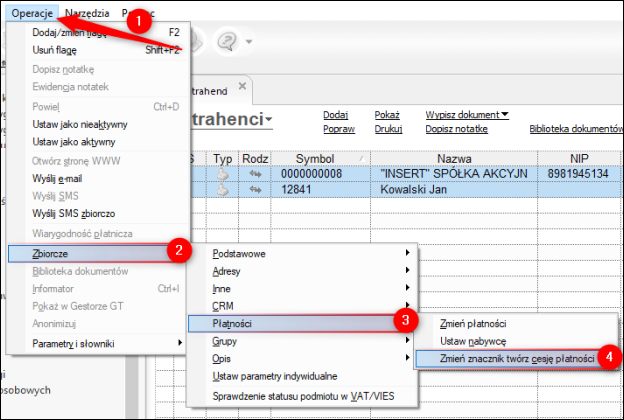Click the Popraw link
Image resolution: width=624 pixels, height=420 pixels.
pos(339,129)
